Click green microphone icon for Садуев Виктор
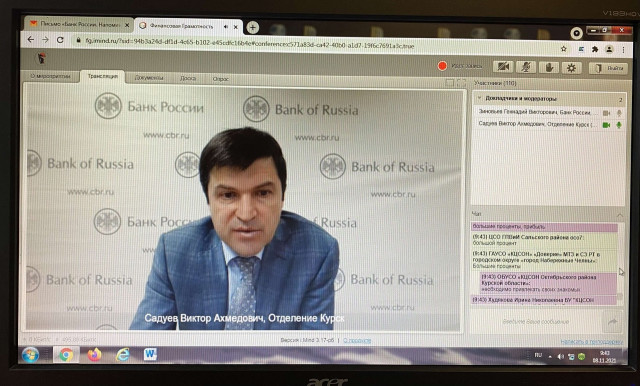Viewport: 640px width, 386px height. [x=619, y=125]
